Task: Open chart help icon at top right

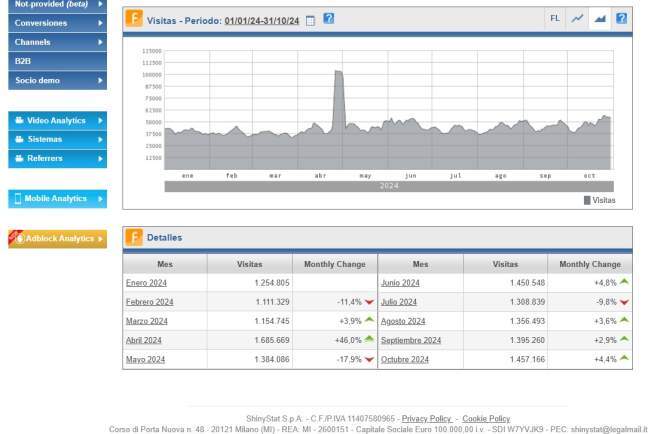Action: tap(621, 18)
